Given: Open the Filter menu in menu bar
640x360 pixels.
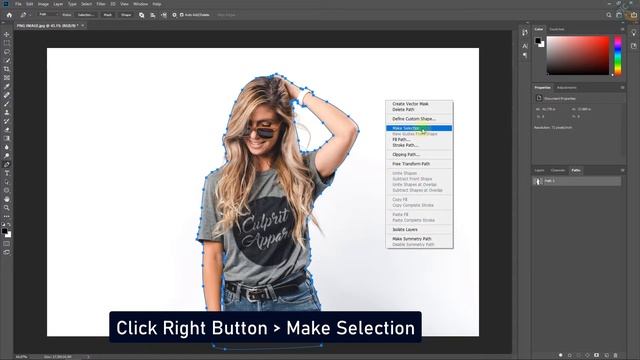Looking at the screenshot, I should coord(101,4).
